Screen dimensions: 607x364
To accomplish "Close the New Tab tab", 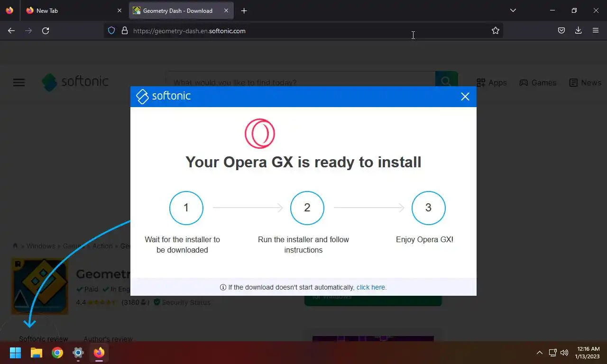I will (x=120, y=10).
